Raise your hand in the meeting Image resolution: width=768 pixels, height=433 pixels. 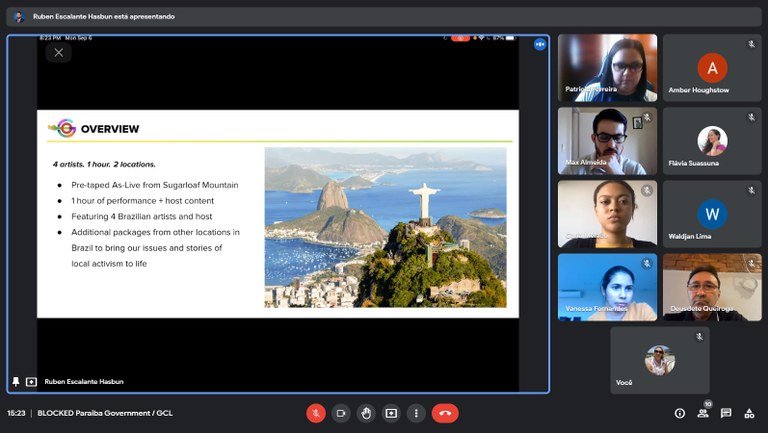pos(366,413)
